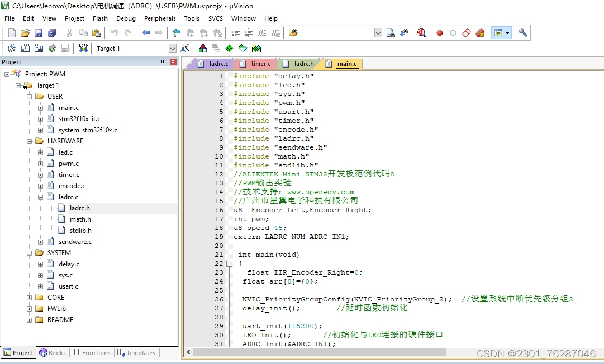The image size is (604, 364).
Task: Toggle auto-hide pin on Project panel
Action: pyautogui.click(x=163, y=62)
